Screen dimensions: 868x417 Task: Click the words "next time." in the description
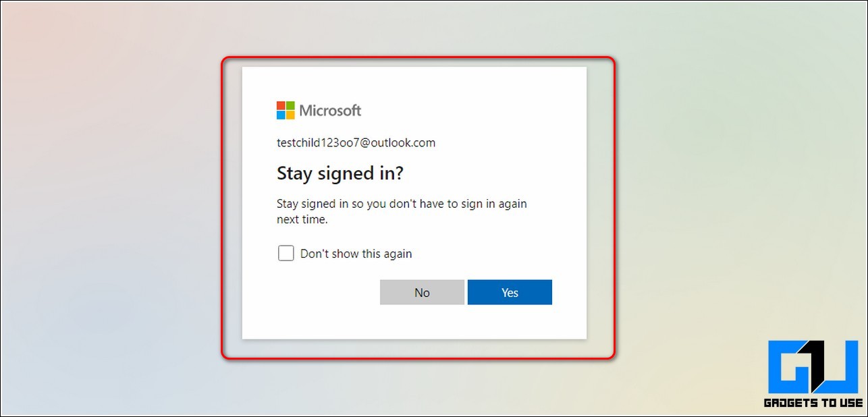point(302,220)
